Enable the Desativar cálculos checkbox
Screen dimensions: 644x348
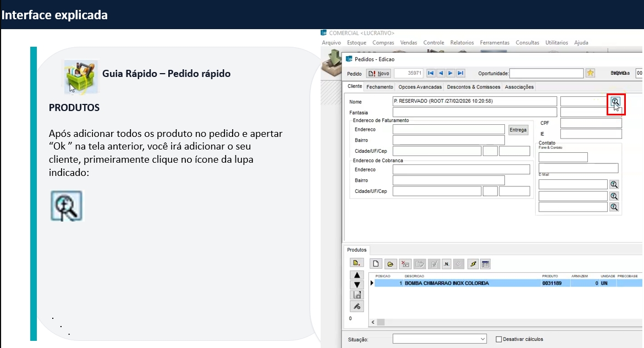point(499,339)
